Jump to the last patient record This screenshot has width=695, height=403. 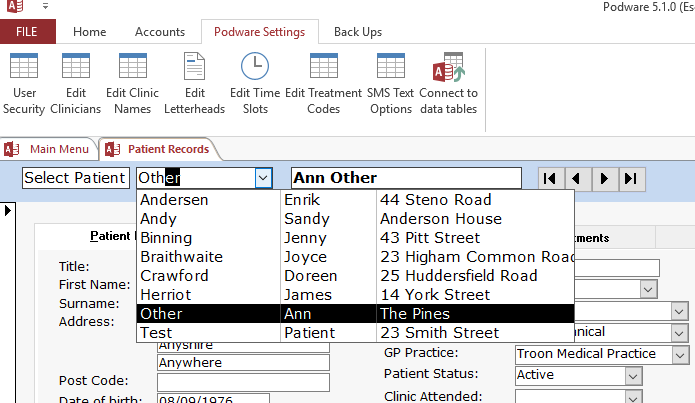click(630, 178)
